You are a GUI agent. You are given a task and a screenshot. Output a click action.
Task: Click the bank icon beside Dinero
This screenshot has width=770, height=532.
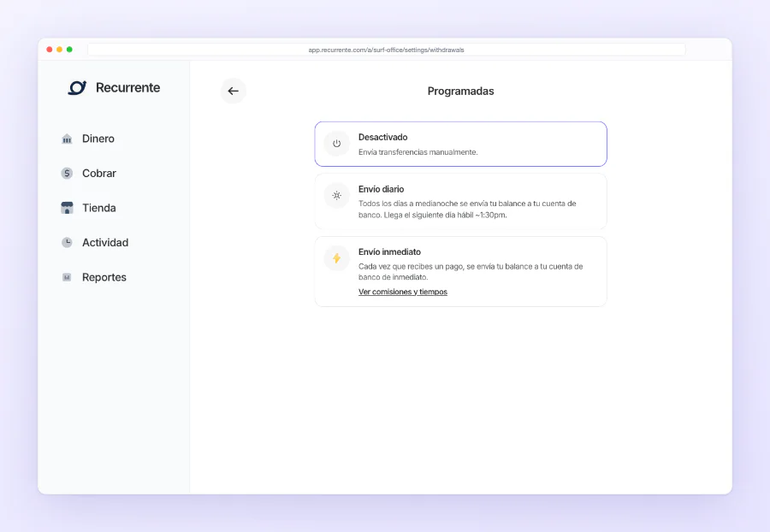pos(67,139)
